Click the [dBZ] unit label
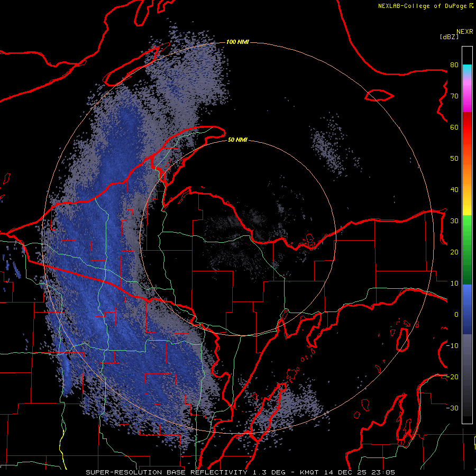Viewport: 476px width, 476px height. tap(449, 36)
